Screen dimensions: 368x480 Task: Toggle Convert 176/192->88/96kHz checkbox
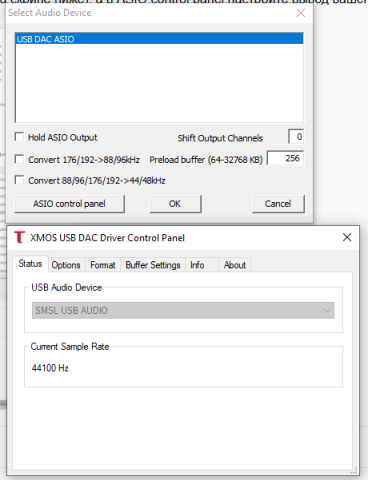click(x=19, y=159)
